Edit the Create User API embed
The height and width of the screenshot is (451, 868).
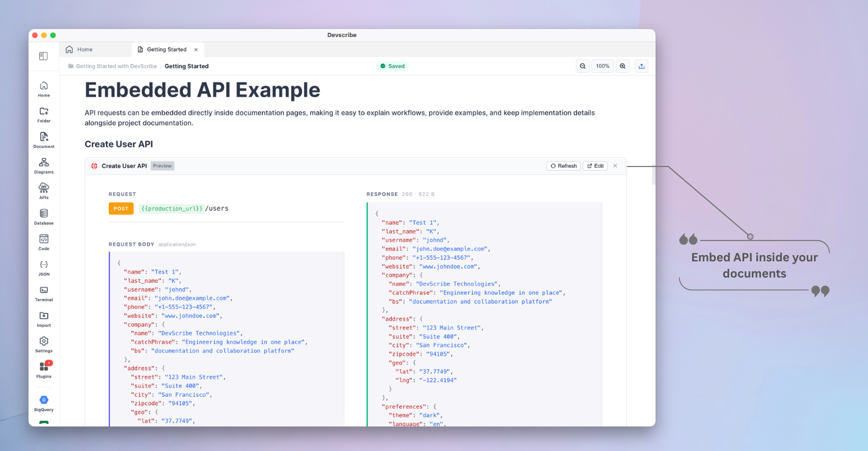[x=595, y=166]
